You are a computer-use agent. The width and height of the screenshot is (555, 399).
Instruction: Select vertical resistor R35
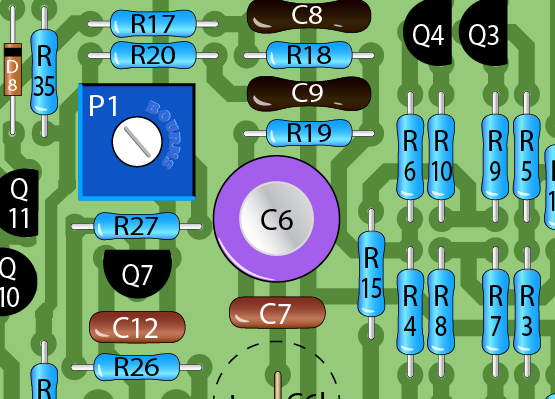pyautogui.click(x=44, y=71)
